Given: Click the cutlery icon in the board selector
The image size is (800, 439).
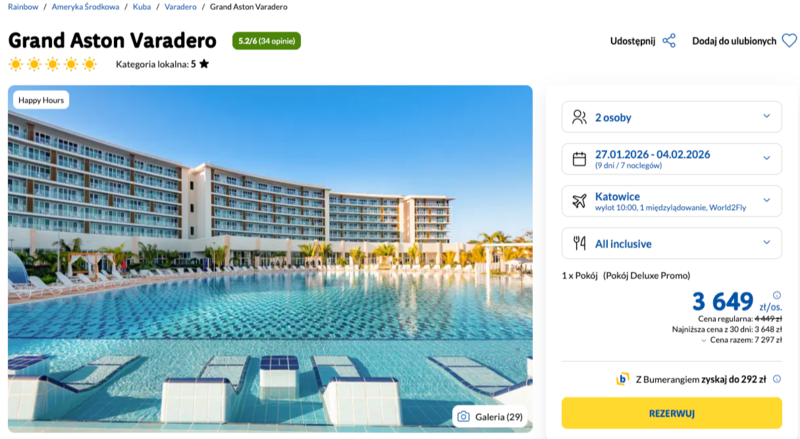Looking at the screenshot, I should coord(579,243).
